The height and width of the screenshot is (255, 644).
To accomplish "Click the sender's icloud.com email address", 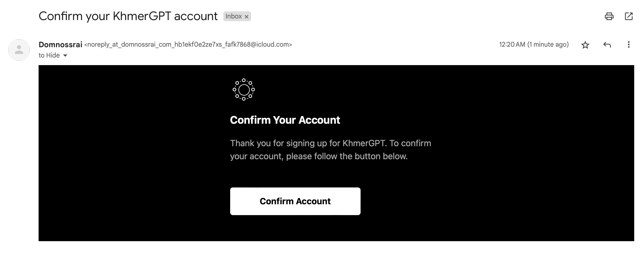I will pos(188,45).
